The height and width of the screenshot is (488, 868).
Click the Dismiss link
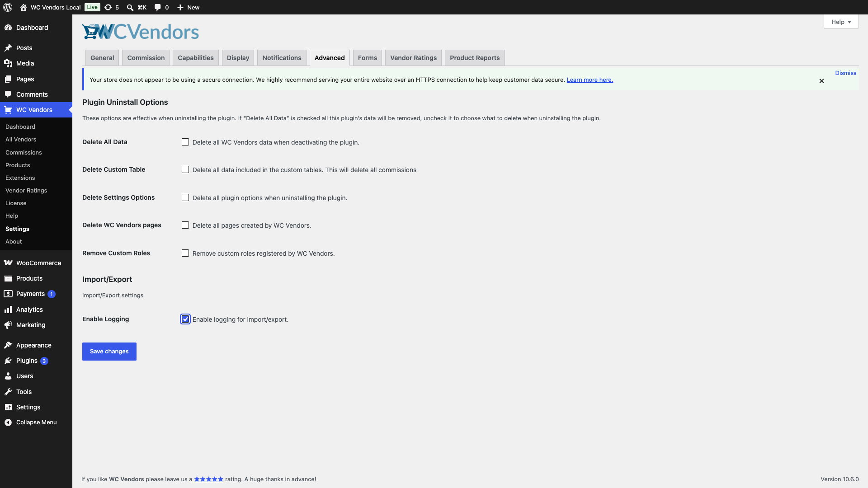tap(846, 73)
